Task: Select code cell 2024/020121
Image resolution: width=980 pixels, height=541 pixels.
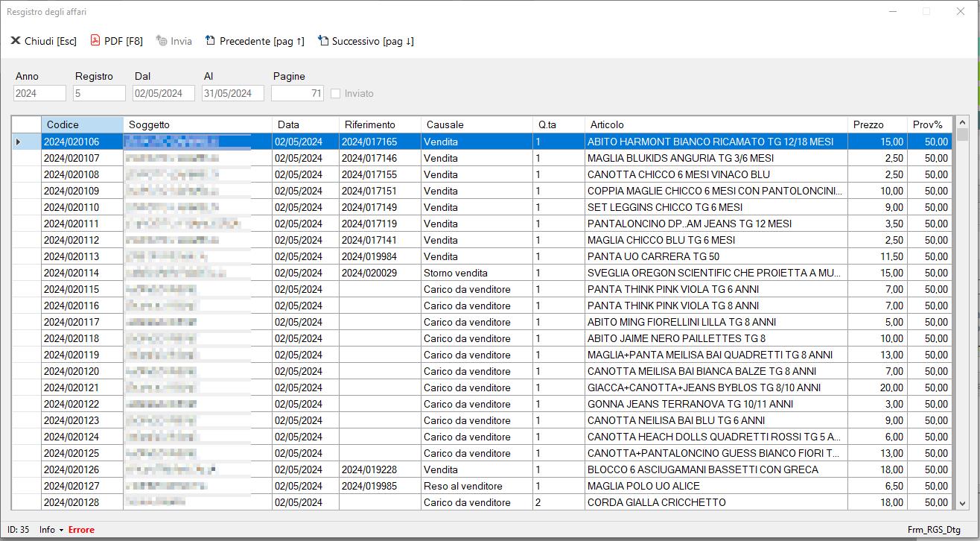Action: pyautogui.click(x=82, y=387)
